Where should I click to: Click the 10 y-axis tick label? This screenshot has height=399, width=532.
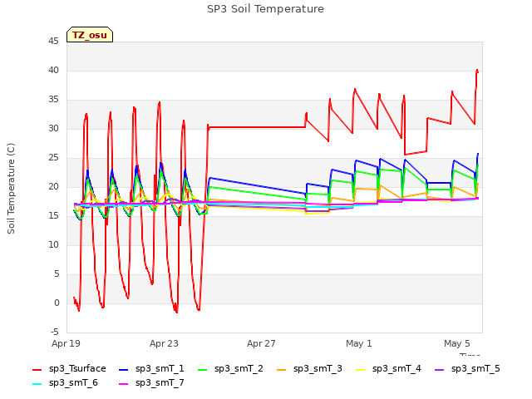click(x=53, y=244)
